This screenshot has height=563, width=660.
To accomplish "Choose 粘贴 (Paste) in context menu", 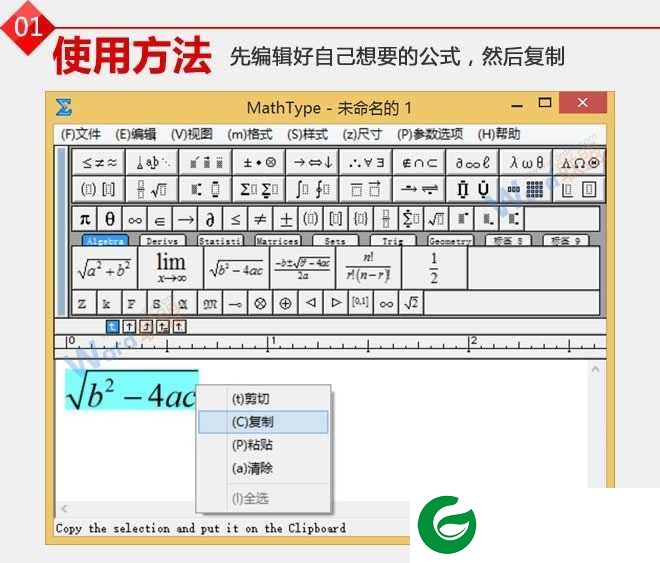I will (263, 445).
